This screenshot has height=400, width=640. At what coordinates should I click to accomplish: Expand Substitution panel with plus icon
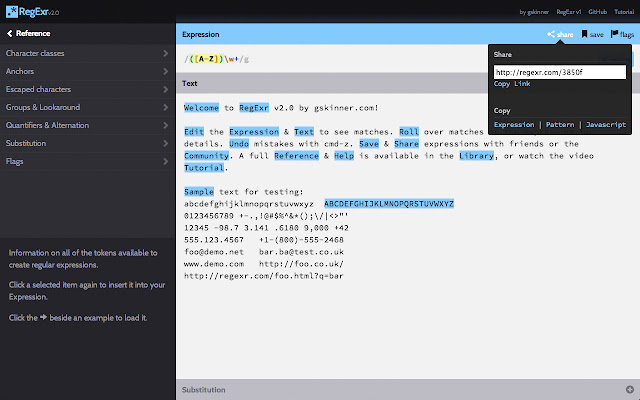point(630,389)
